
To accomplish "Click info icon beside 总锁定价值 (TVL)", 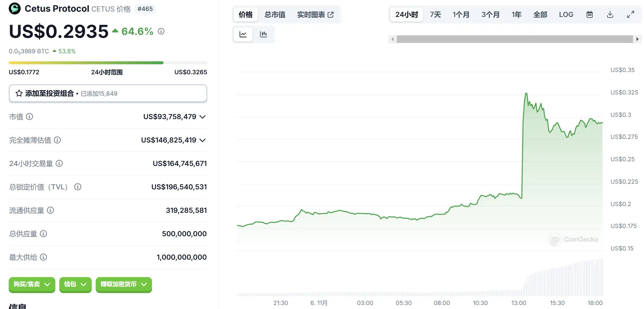I will (x=78, y=187).
